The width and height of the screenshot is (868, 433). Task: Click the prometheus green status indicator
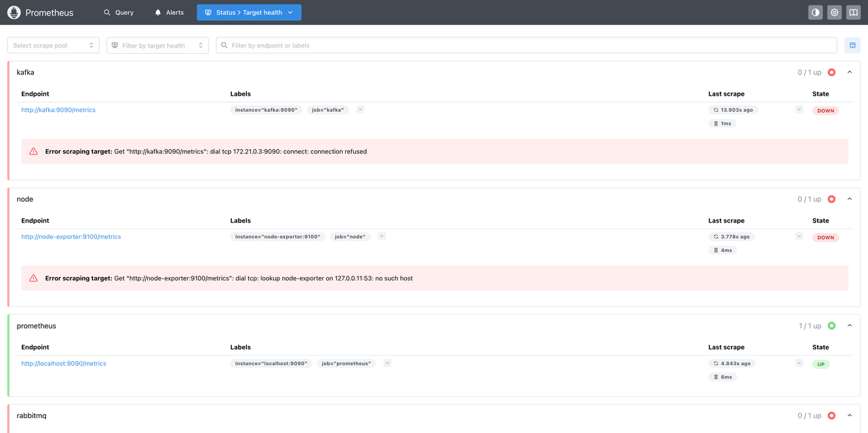tap(831, 326)
